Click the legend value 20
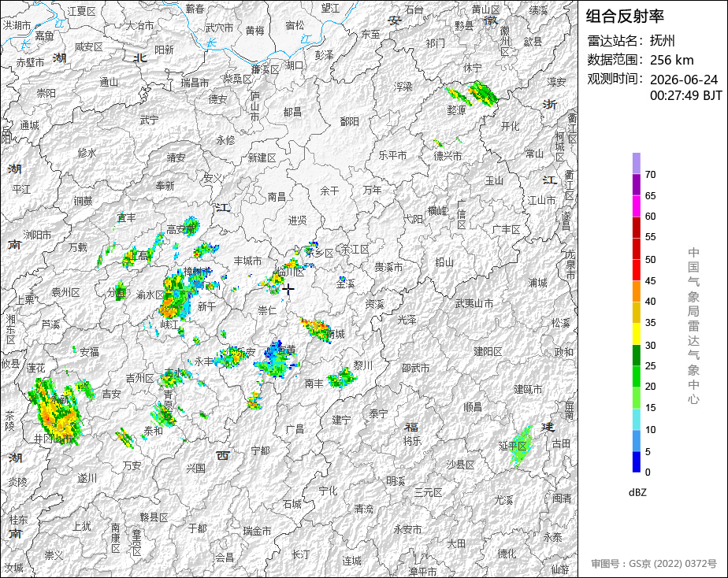The width and height of the screenshot is (728, 578). 650,387
